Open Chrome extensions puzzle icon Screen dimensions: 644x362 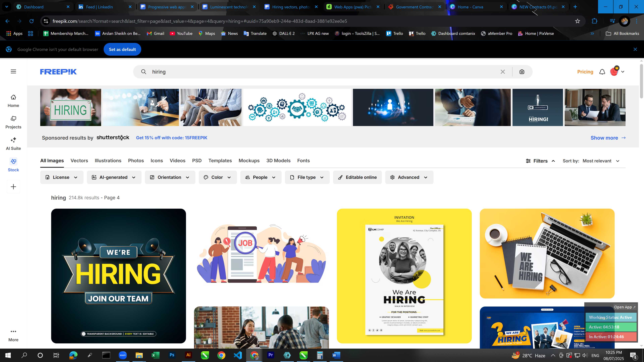(595, 21)
